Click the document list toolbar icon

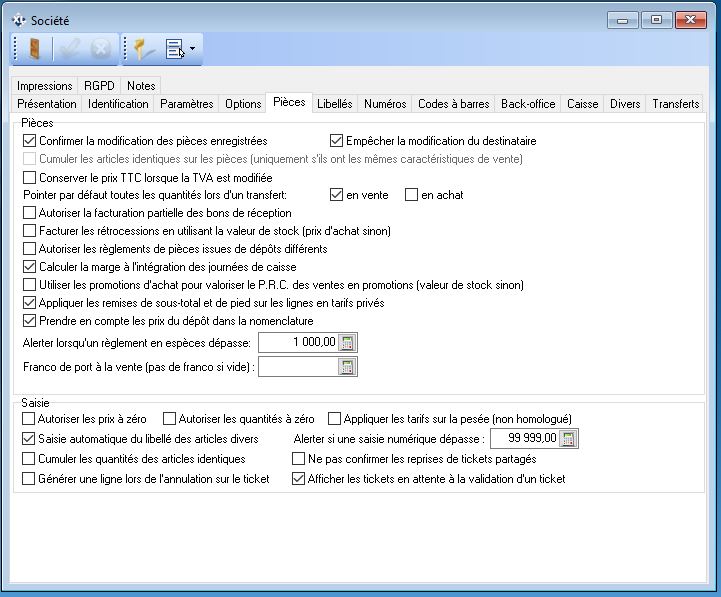174,48
